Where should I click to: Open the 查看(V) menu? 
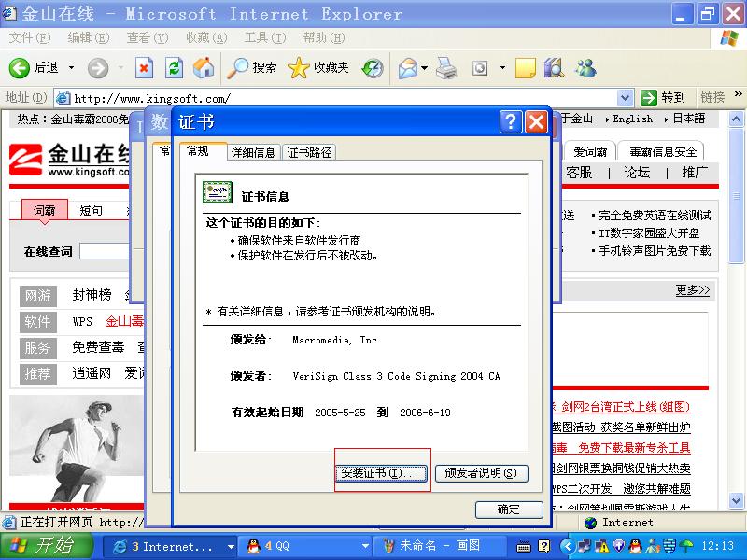pyautogui.click(x=148, y=37)
